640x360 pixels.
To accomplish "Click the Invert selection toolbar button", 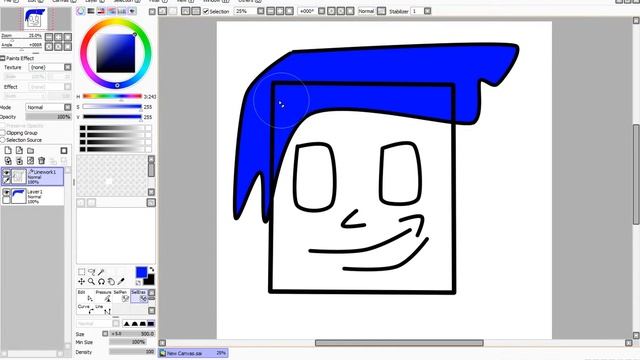I will click(196, 11).
